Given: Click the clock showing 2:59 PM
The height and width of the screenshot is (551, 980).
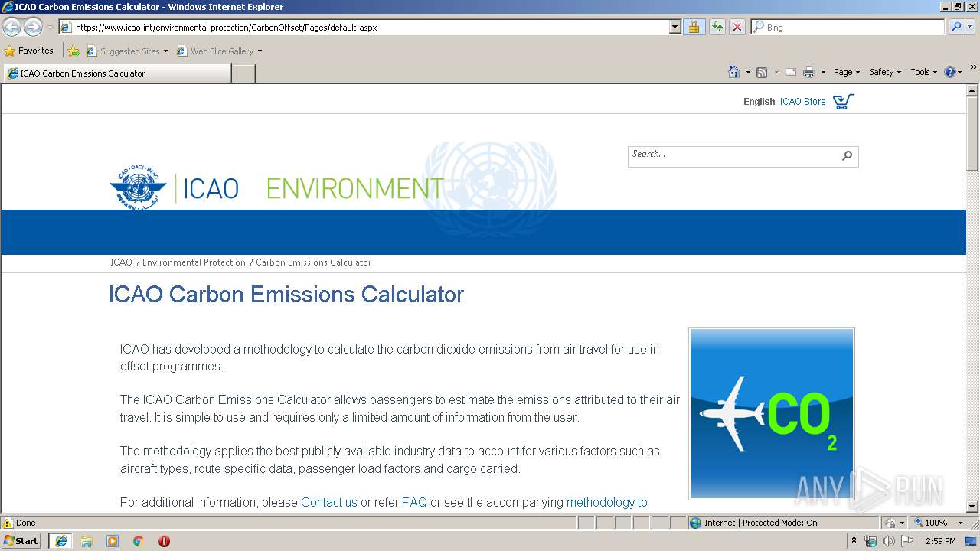Looking at the screenshot, I should point(940,541).
